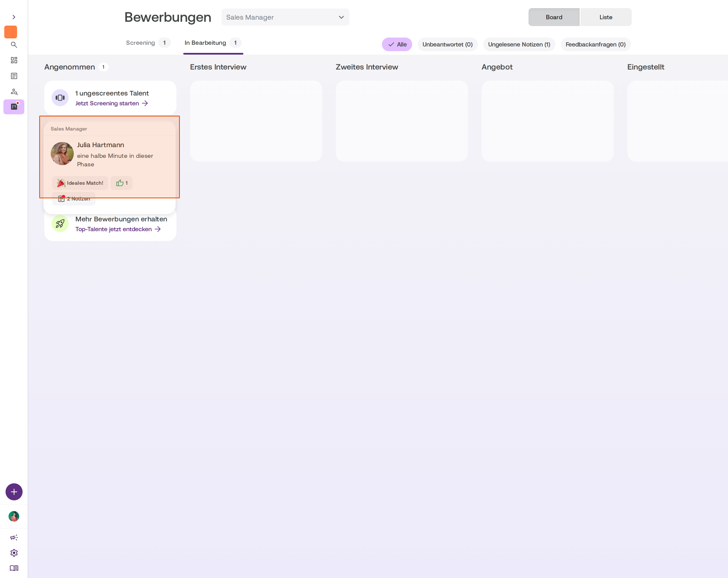Open the Sales Manager job dropdown
The image size is (728, 578).
[x=285, y=17]
